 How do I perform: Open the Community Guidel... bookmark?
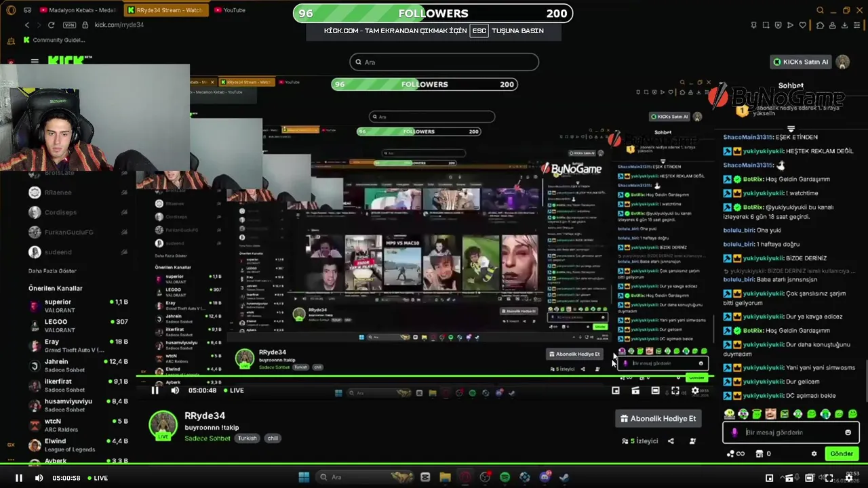coord(54,40)
